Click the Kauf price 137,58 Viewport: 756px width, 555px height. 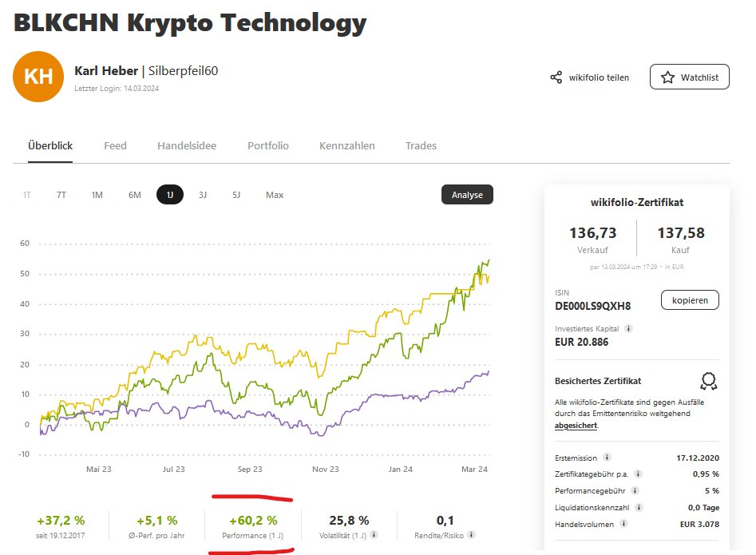click(x=681, y=233)
